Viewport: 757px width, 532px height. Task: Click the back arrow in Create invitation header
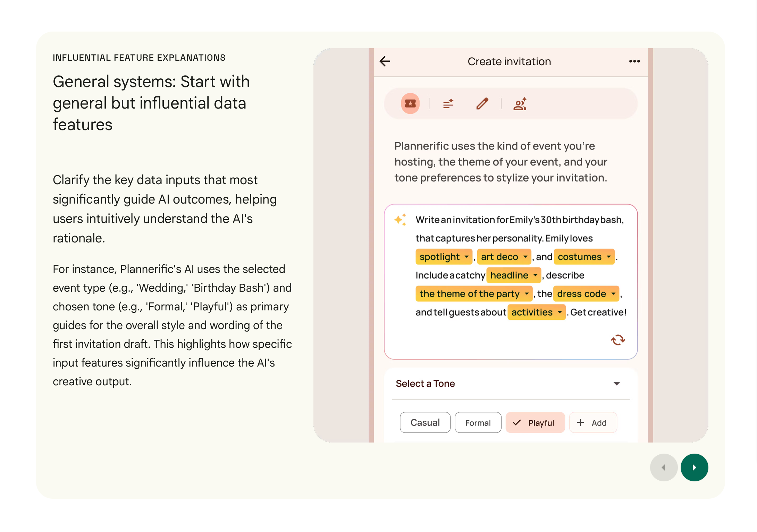(x=385, y=61)
